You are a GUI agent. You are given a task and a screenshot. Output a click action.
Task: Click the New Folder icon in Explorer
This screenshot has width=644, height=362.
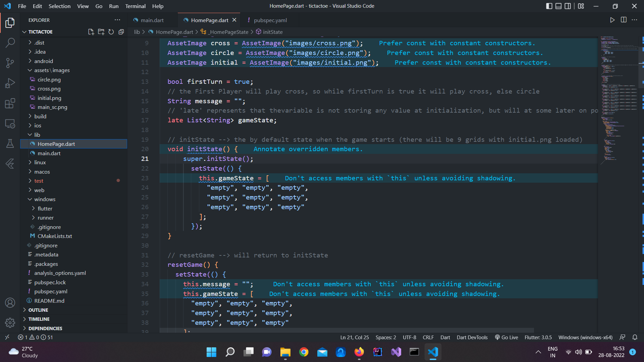101,32
